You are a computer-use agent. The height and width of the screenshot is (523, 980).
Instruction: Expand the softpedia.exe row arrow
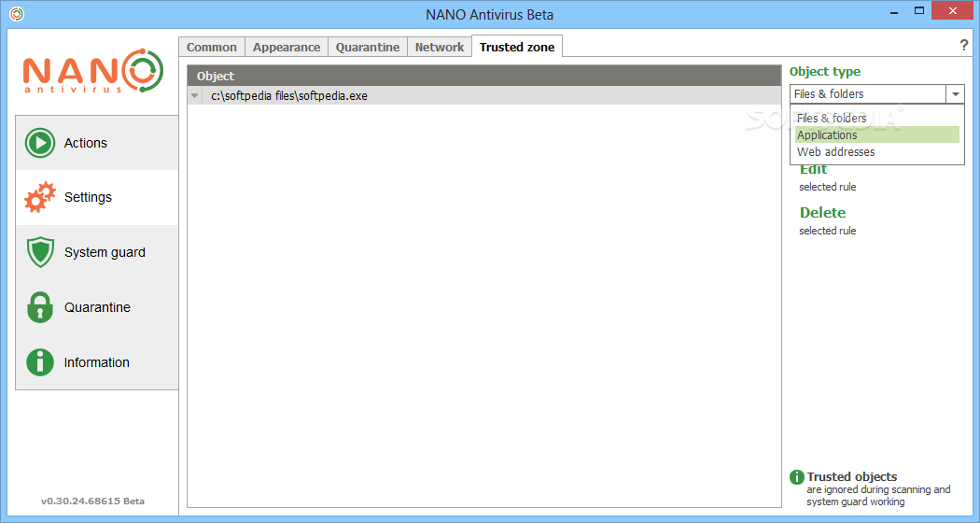coord(195,96)
